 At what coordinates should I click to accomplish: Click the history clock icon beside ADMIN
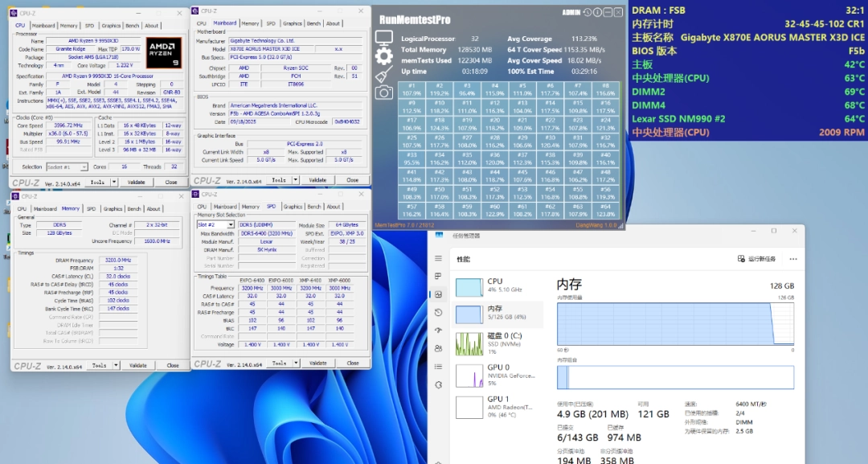[588, 11]
